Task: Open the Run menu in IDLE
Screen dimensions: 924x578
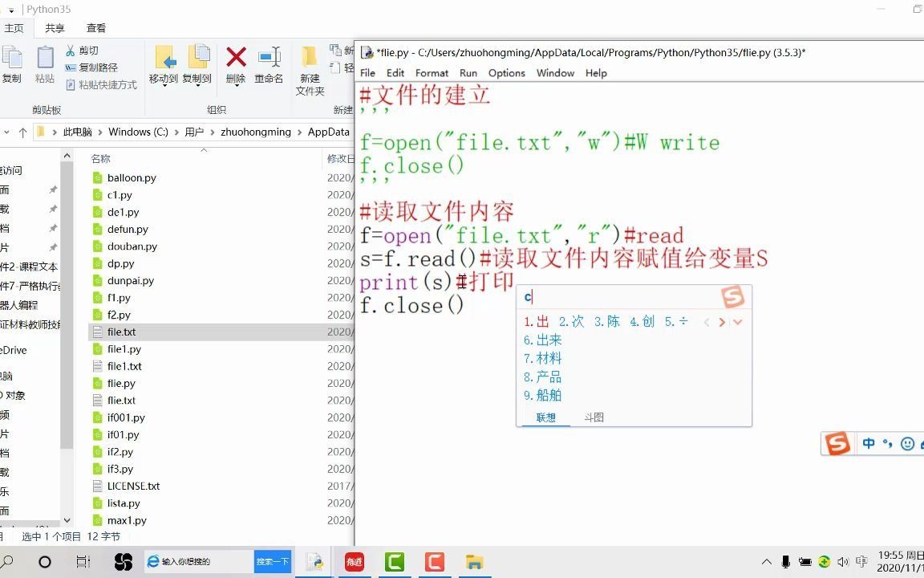Action: point(468,72)
